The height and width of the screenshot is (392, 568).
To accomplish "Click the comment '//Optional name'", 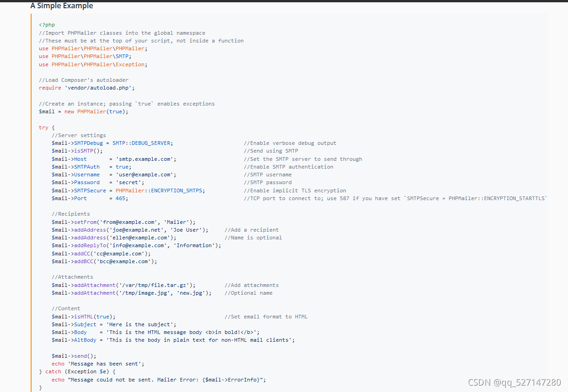I will pos(248,293).
